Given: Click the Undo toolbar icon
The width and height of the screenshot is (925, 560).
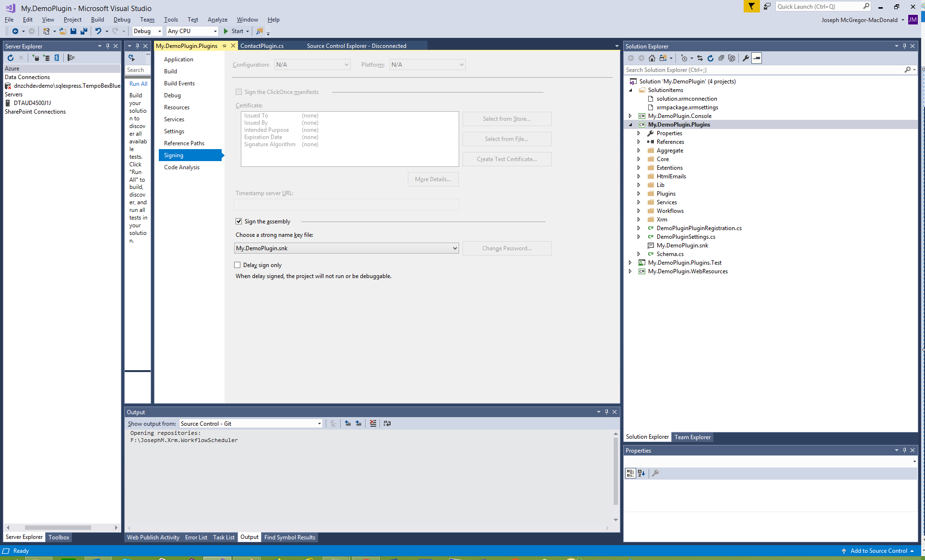Looking at the screenshot, I should click(x=98, y=31).
